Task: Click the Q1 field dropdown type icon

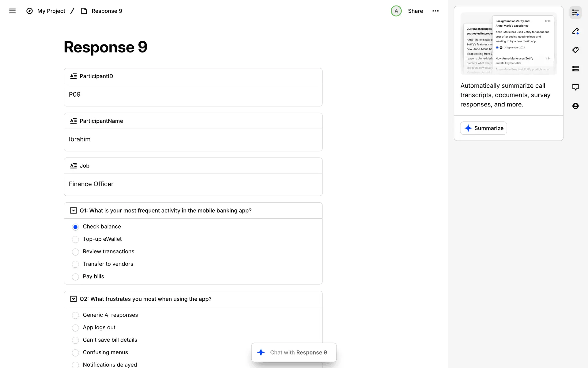Action: [x=73, y=211]
